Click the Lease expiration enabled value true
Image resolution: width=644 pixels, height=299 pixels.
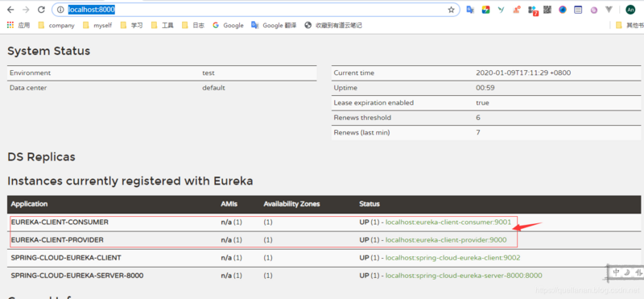pyautogui.click(x=482, y=103)
